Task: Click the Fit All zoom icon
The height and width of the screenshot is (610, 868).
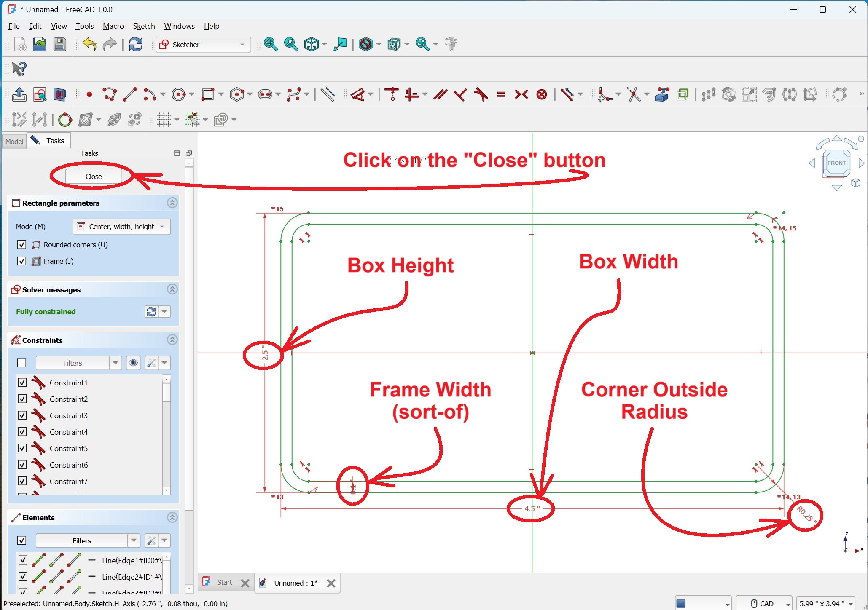Action: tap(270, 44)
